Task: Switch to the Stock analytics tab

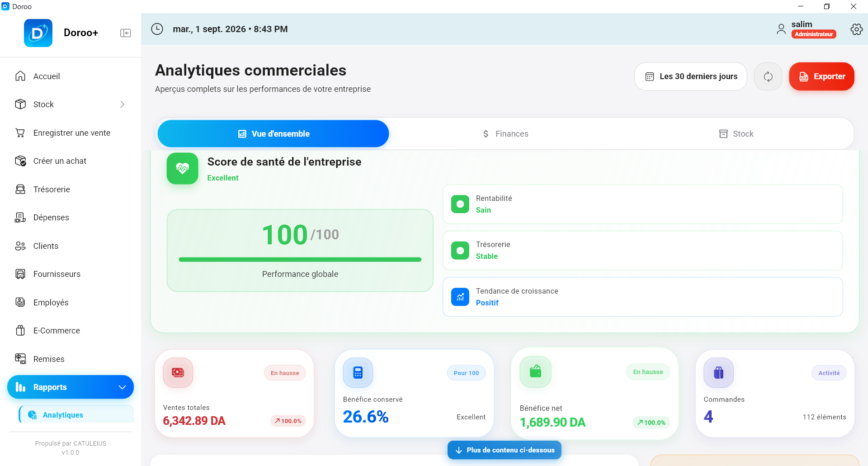Action: (736, 133)
